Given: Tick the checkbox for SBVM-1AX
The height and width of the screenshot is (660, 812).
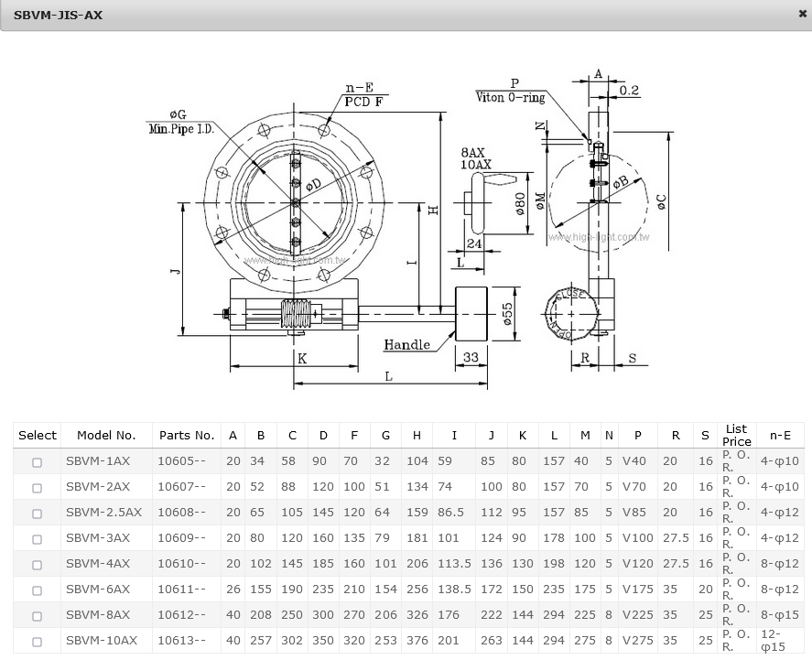Looking at the screenshot, I should tap(37, 462).
